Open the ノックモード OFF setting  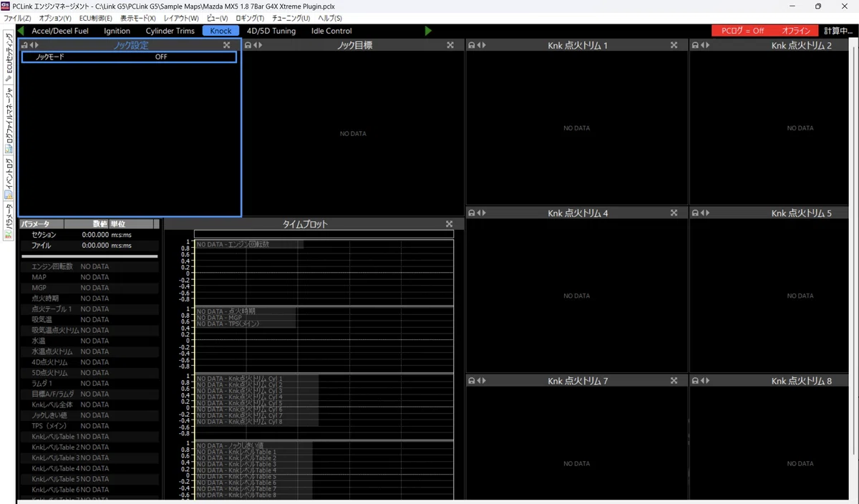pos(129,57)
